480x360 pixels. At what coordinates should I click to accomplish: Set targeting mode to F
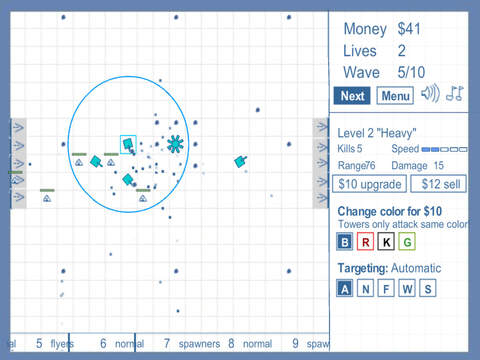coord(386,288)
